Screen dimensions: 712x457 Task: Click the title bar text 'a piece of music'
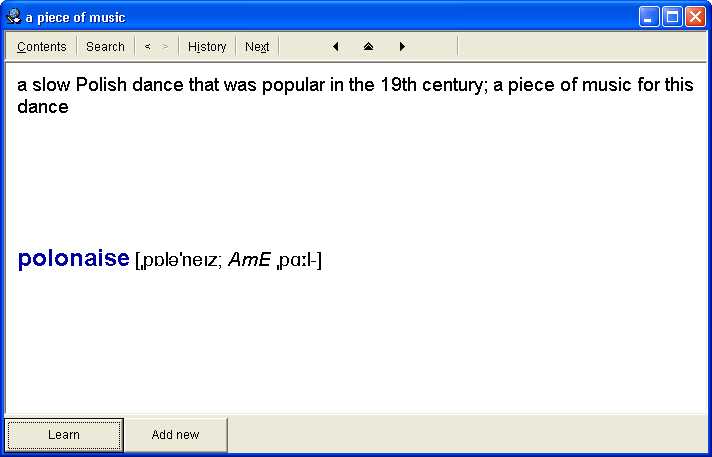pyautogui.click(x=76, y=18)
